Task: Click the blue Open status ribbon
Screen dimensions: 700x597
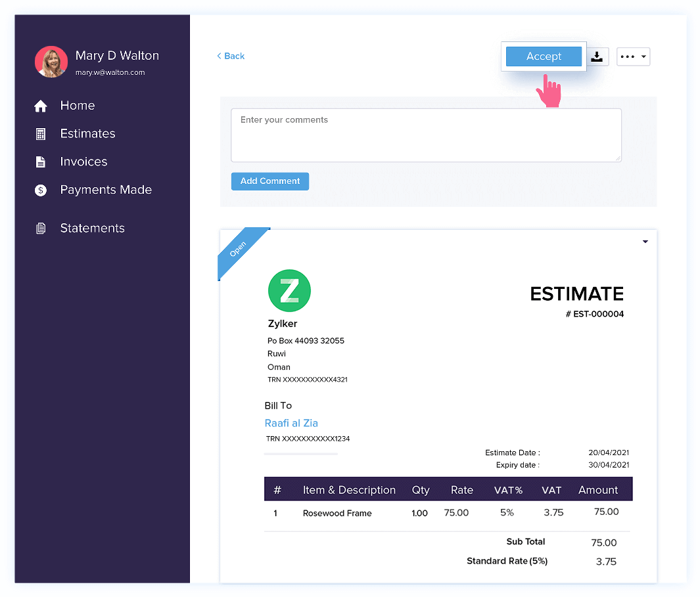Action: pyautogui.click(x=239, y=249)
